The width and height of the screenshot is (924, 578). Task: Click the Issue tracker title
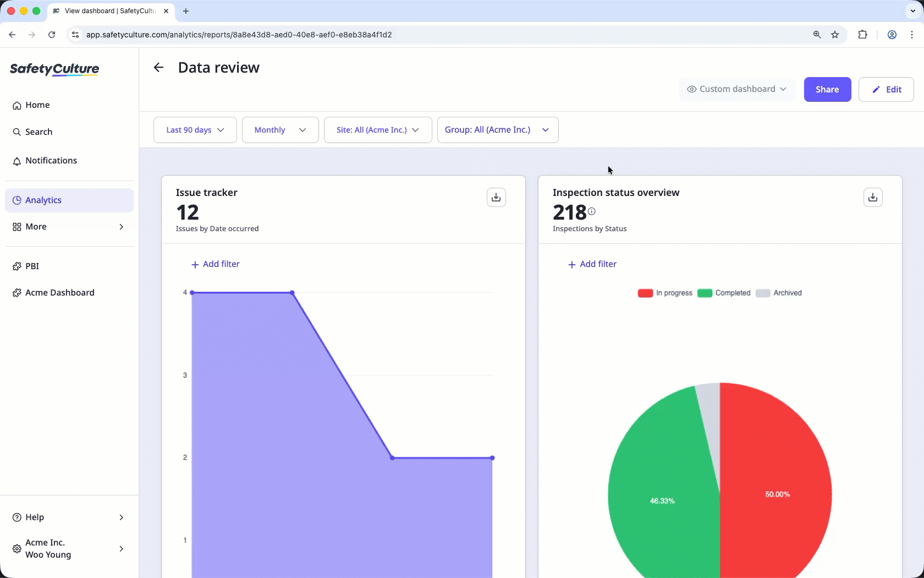[207, 193]
